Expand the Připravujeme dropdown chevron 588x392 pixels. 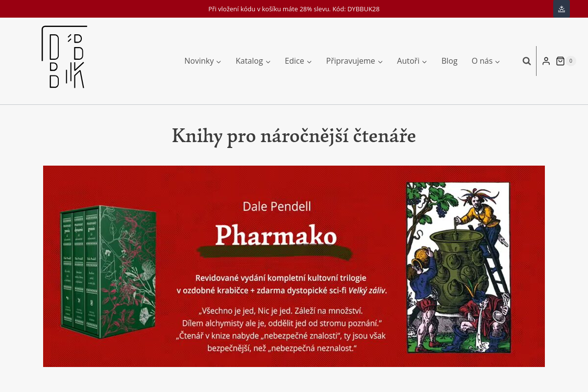coord(380,62)
